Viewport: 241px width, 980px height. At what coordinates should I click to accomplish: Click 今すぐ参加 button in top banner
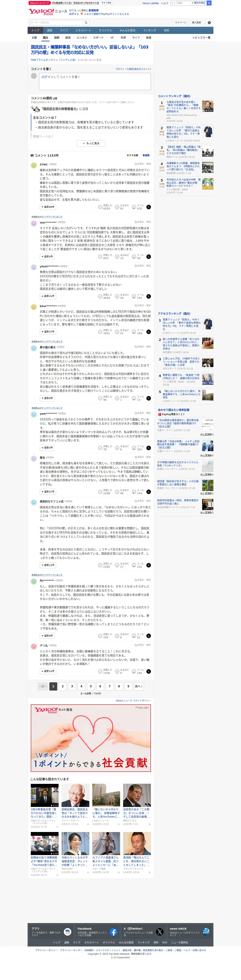click(x=106, y=3)
